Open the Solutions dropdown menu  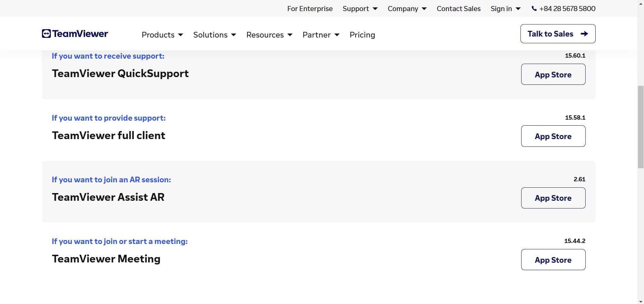[214, 35]
